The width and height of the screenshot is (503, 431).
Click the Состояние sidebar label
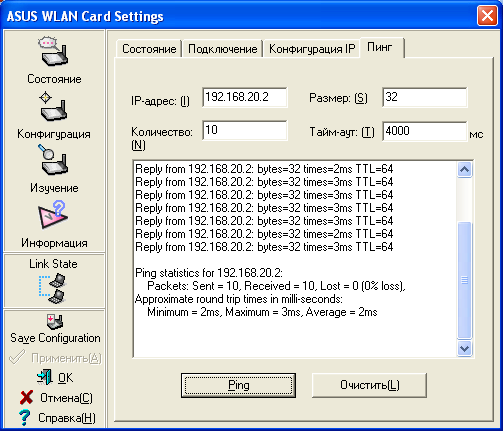click(x=54, y=79)
